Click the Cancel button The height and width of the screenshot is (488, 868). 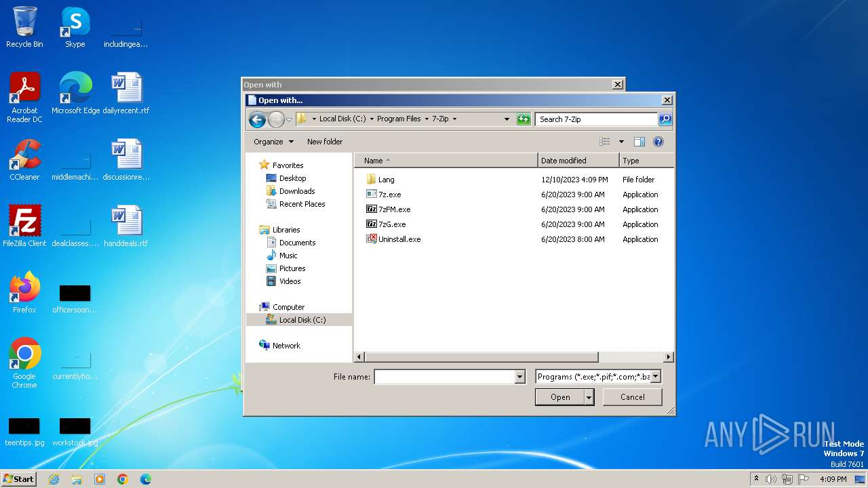(x=633, y=397)
